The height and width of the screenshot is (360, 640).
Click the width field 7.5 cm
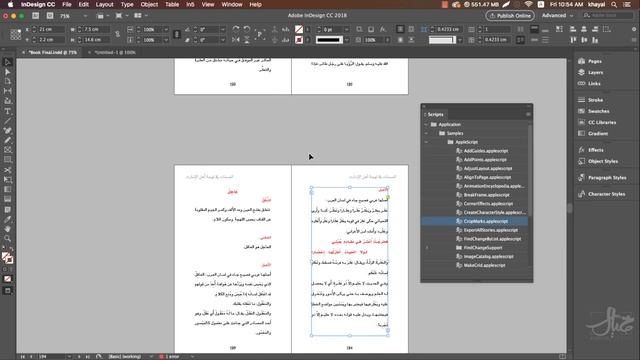pos(96,29)
